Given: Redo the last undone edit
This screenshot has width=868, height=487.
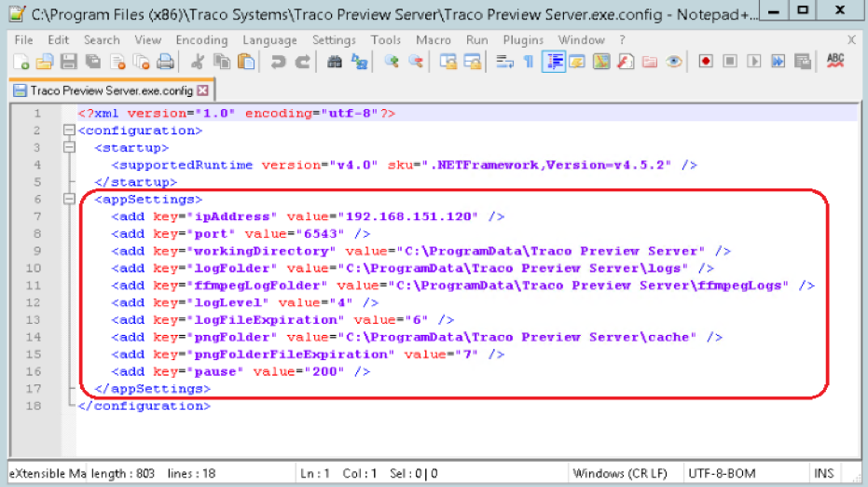Looking at the screenshot, I should [x=302, y=62].
